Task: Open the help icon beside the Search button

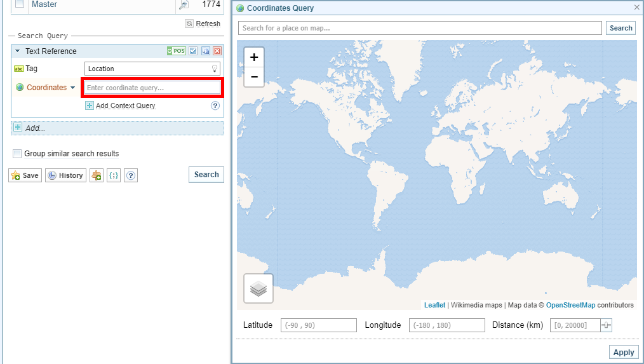Action: click(131, 175)
